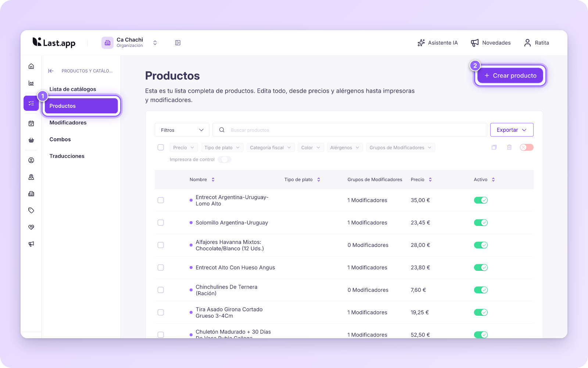Open the shopping basket icon in sidebar

click(31, 140)
